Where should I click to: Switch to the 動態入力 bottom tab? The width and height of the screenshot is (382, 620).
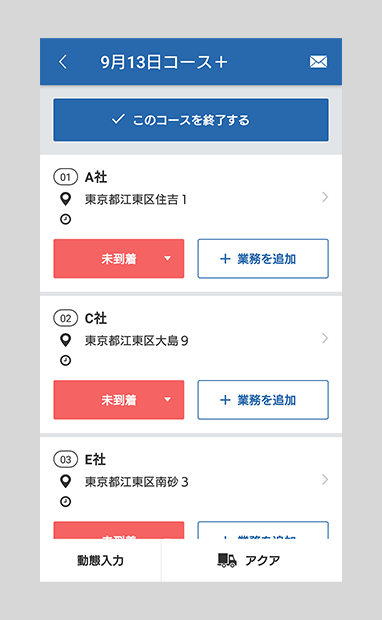pyautogui.click(x=100, y=560)
